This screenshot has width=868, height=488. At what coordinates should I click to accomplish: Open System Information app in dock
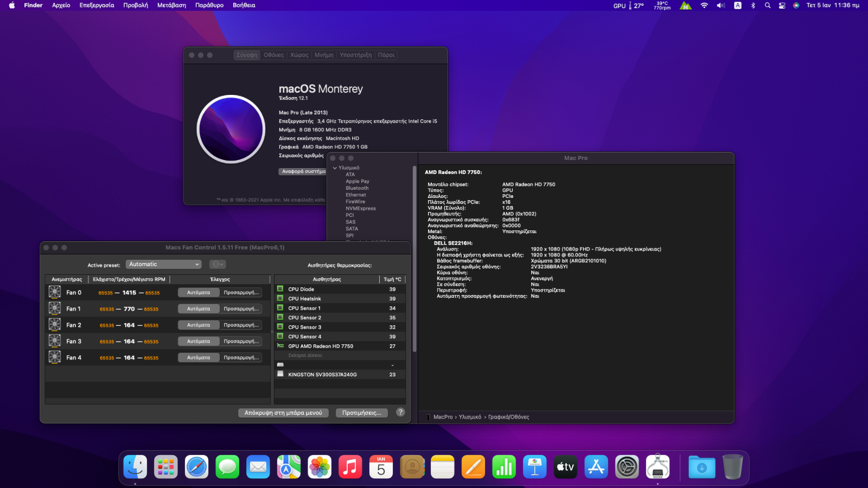tap(658, 467)
